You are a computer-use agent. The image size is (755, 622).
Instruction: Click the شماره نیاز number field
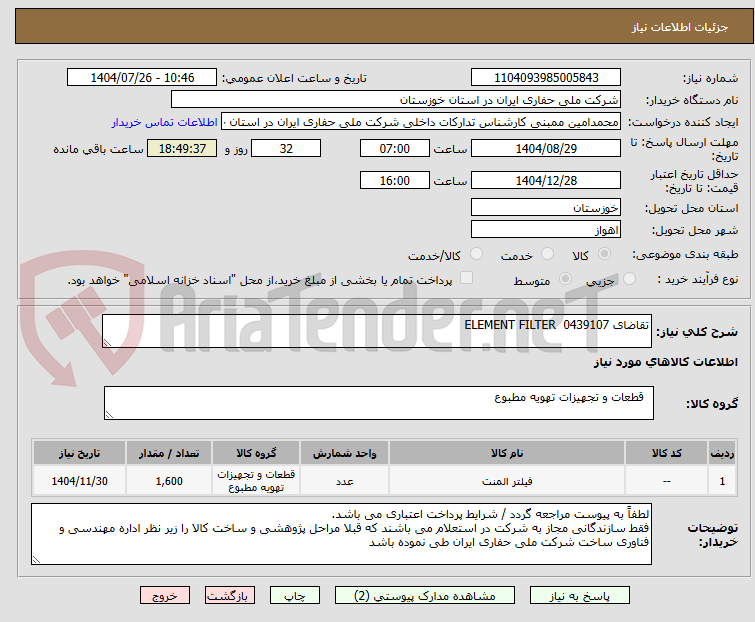click(x=546, y=78)
